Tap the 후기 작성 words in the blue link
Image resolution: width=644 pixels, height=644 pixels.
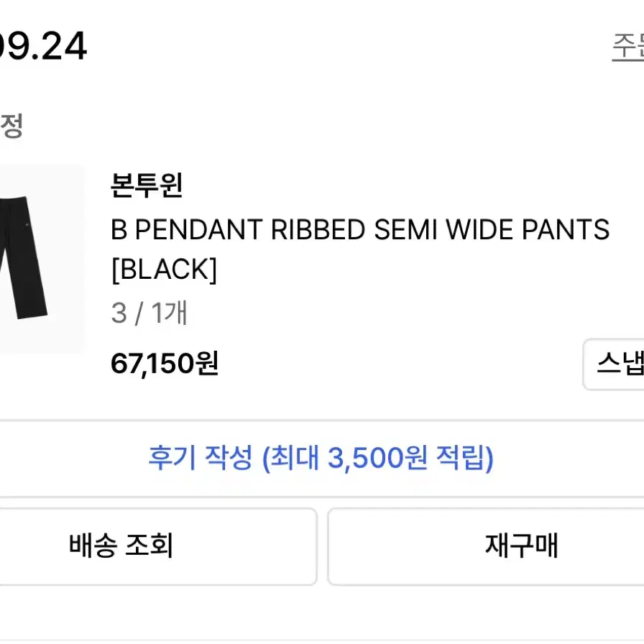click(201, 458)
